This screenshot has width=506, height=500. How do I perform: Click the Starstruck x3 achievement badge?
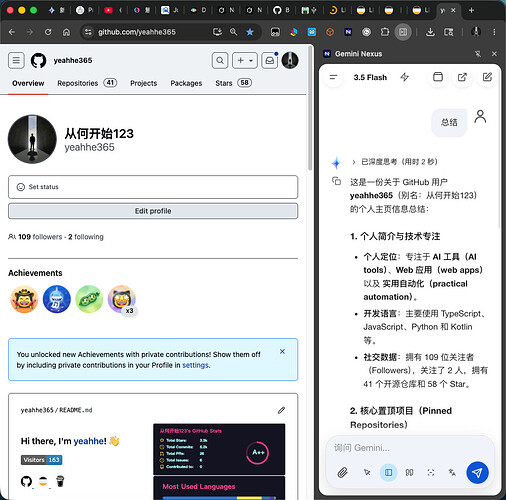[122, 299]
